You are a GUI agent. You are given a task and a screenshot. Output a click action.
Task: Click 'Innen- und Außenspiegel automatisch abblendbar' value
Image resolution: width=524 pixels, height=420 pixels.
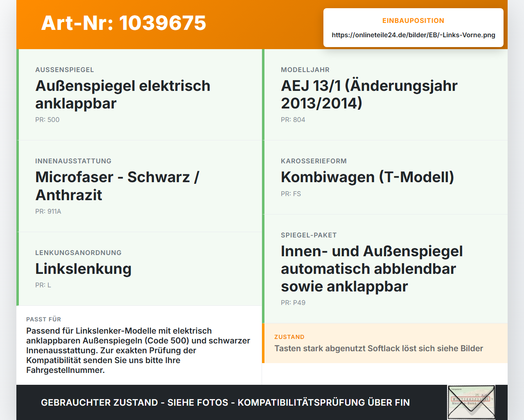click(x=372, y=269)
